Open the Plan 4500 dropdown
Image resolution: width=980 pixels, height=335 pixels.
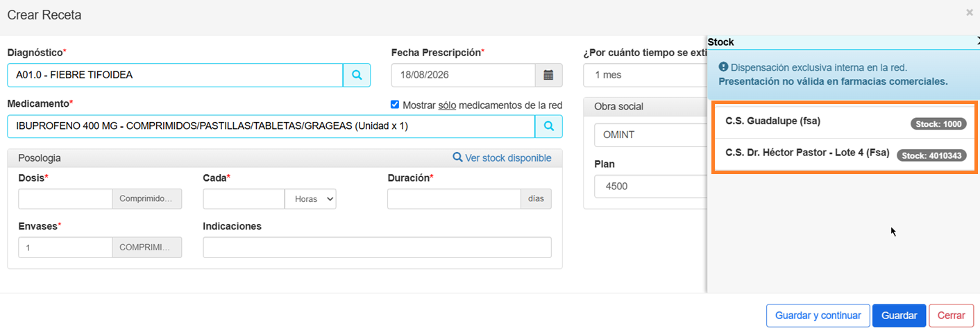[650, 186]
